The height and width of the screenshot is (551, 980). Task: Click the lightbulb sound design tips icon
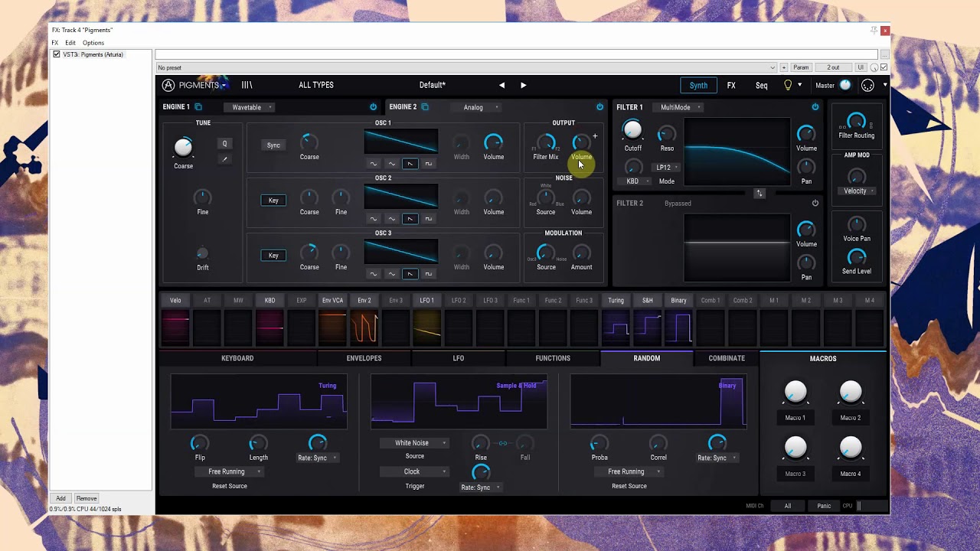click(x=788, y=85)
